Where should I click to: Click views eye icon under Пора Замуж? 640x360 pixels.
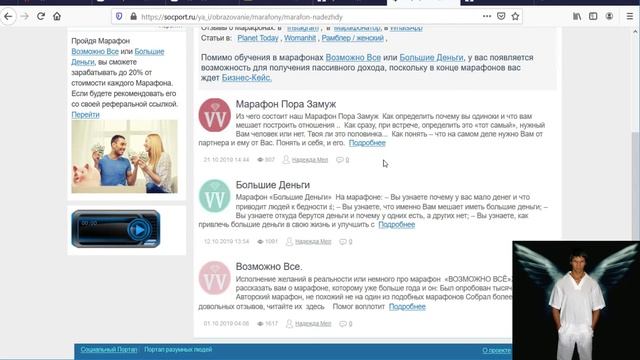tap(260, 160)
